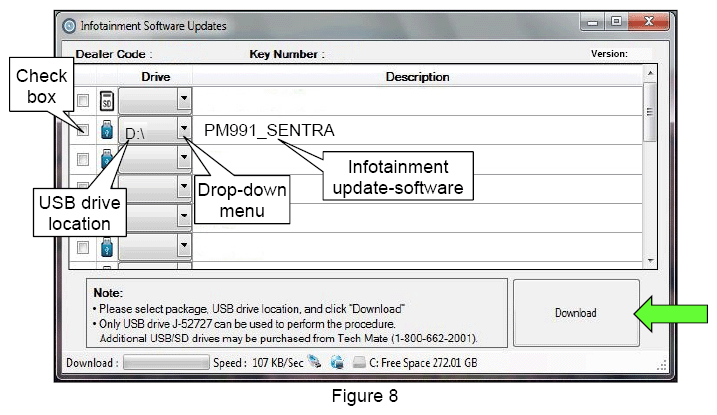Click the hard drive icon before C: Free Space
This screenshot has height=415, width=717.
(358, 363)
